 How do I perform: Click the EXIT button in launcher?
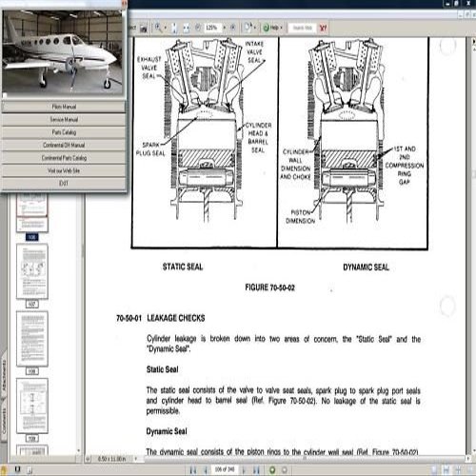64,183
